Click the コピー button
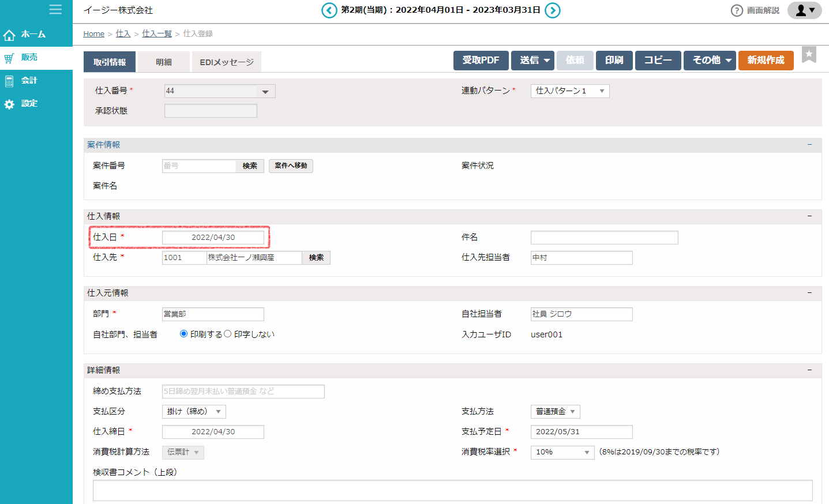The height and width of the screenshot is (504, 829). (x=658, y=61)
